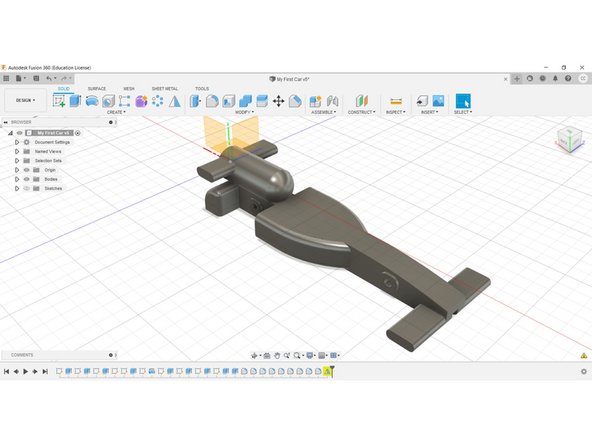Open the data panel grid icon
The height and width of the screenshot is (444, 592).
click(x=6, y=79)
